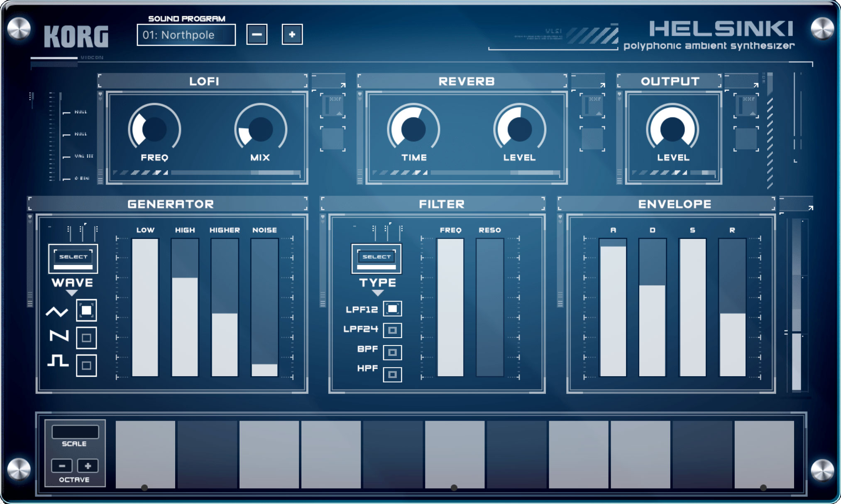Play the tenth dark keyboard pad
Viewport: 841px width, 504px height.
[702, 454]
